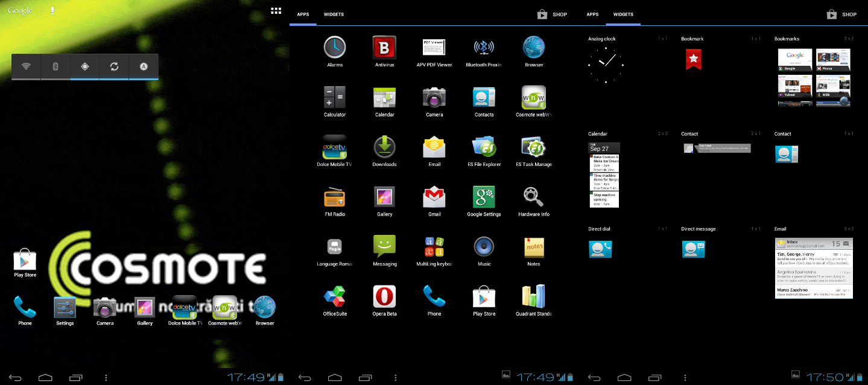Select the Contact 1x1 widget preview
Viewport: 868px width, 385px height.
[x=787, y=154]
